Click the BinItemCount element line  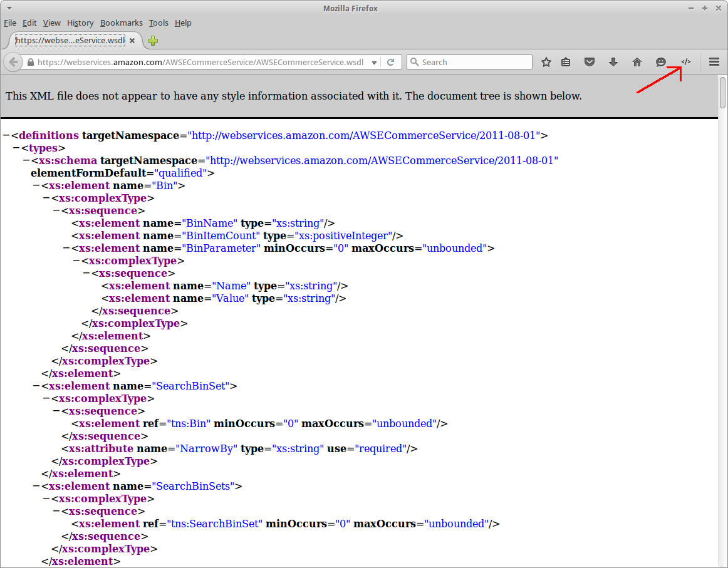237,235
